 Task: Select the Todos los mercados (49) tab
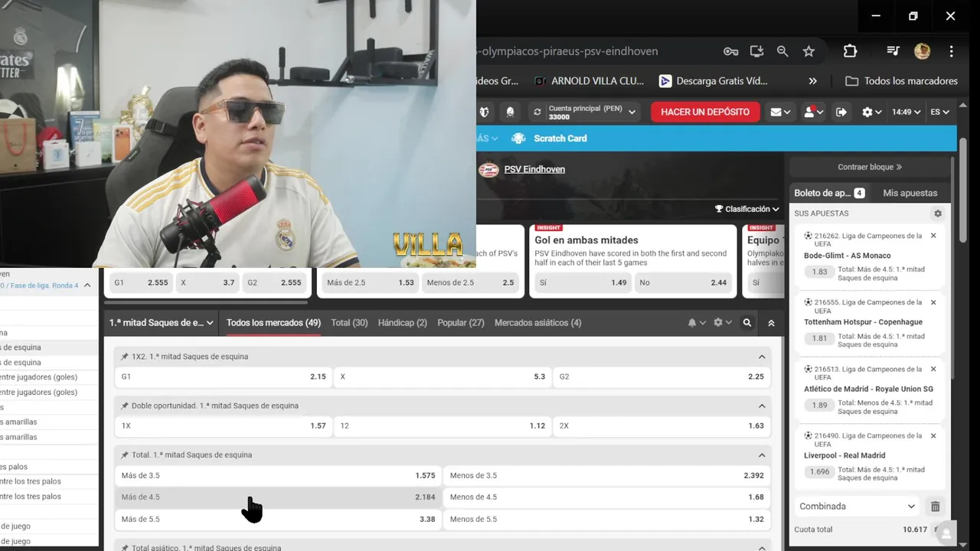[273, 323]
